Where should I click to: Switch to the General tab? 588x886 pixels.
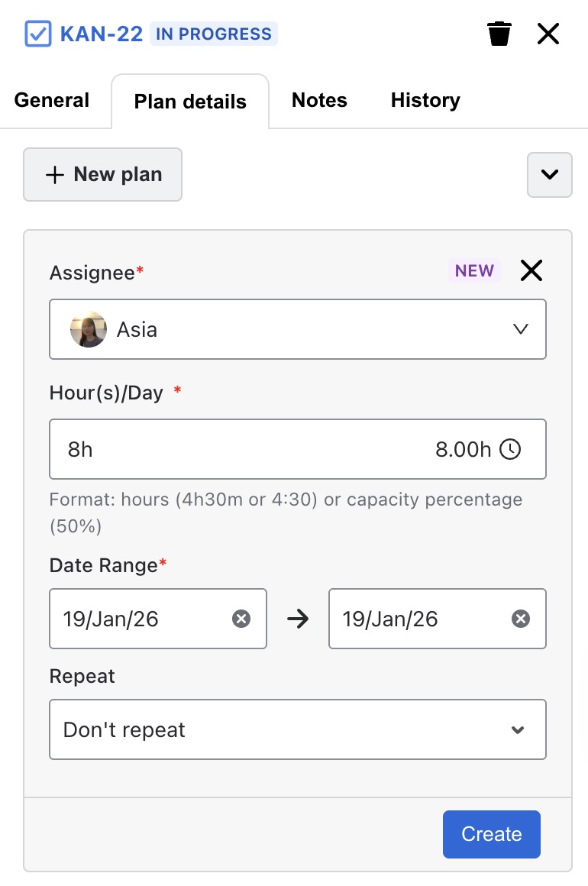52,101
